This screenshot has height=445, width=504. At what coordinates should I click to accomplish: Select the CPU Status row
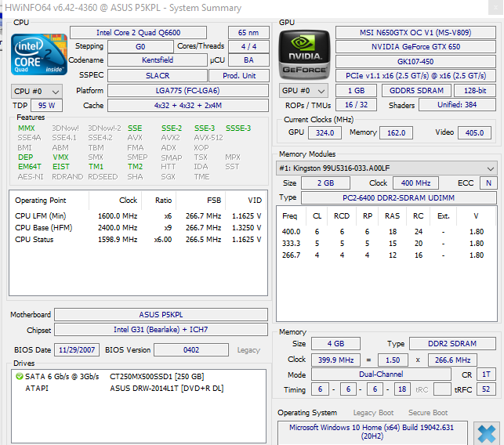pyautogui.click(x=138, y=240)
